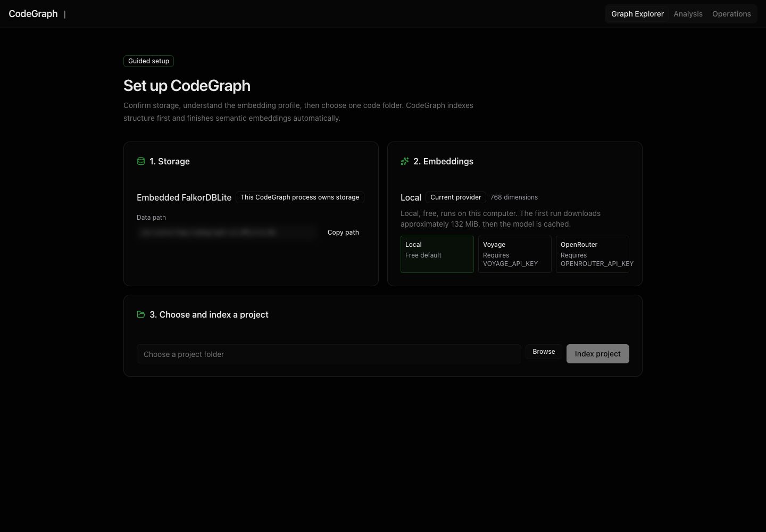Click the 768 dimensions text
The image size is (766, 532).
pos(514,197)
